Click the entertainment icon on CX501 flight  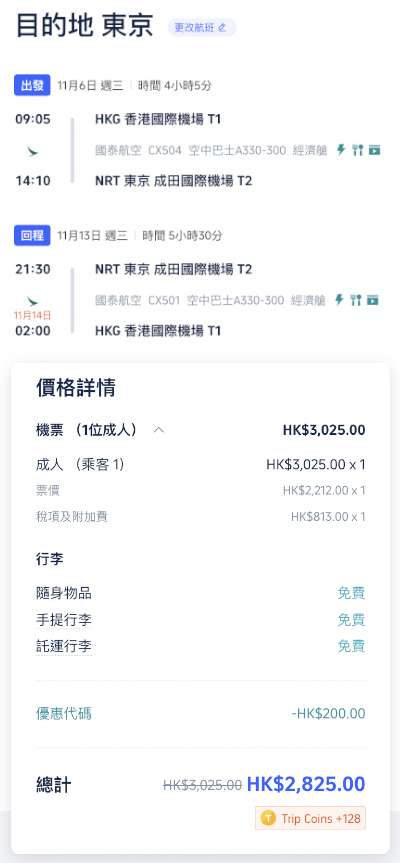(x=373, y=300)
